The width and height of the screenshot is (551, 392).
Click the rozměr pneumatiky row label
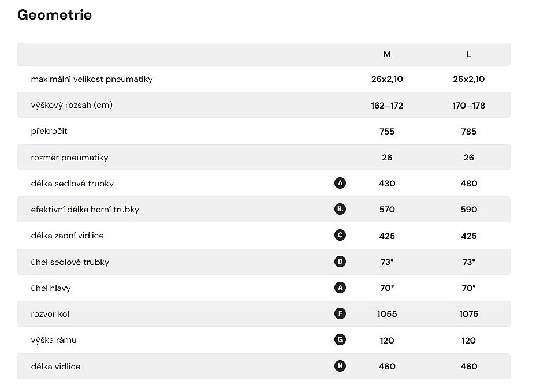[x=69, y=158]
